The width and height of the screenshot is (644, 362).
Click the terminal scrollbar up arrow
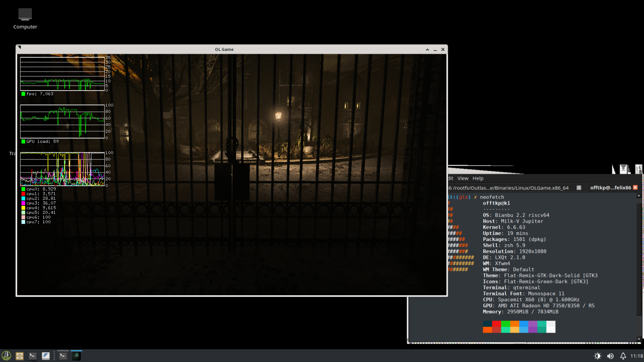(639, 196)
